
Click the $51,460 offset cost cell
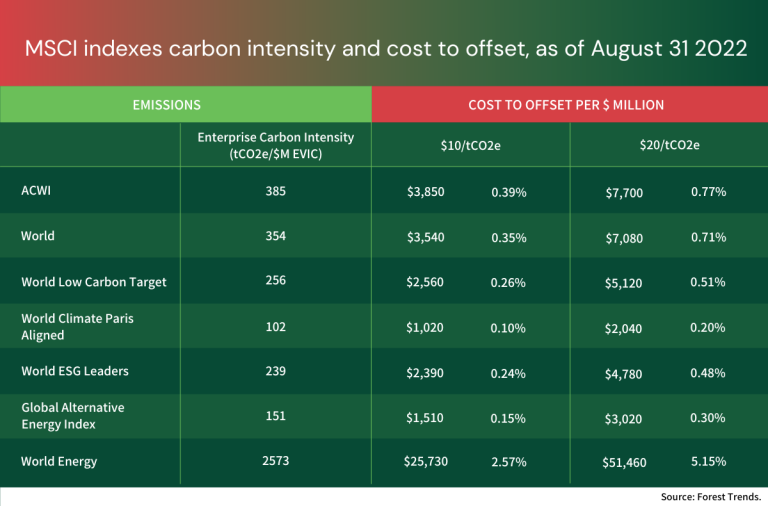pyautogui.click(x=625, y=462)
